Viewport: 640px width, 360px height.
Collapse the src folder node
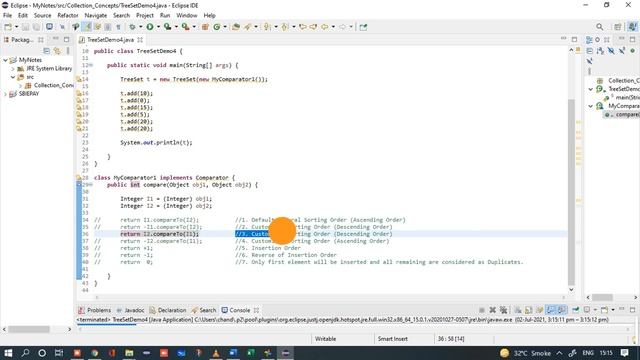[13, 77]
